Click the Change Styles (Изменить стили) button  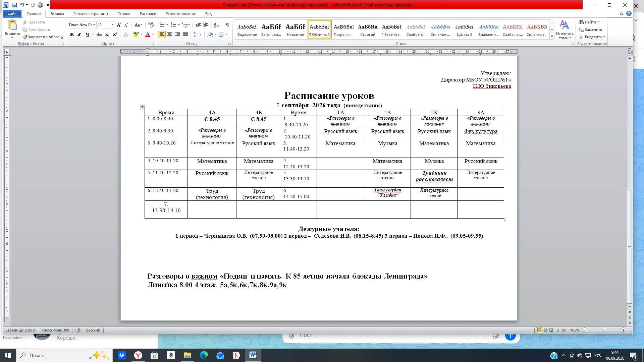[565, 30]
